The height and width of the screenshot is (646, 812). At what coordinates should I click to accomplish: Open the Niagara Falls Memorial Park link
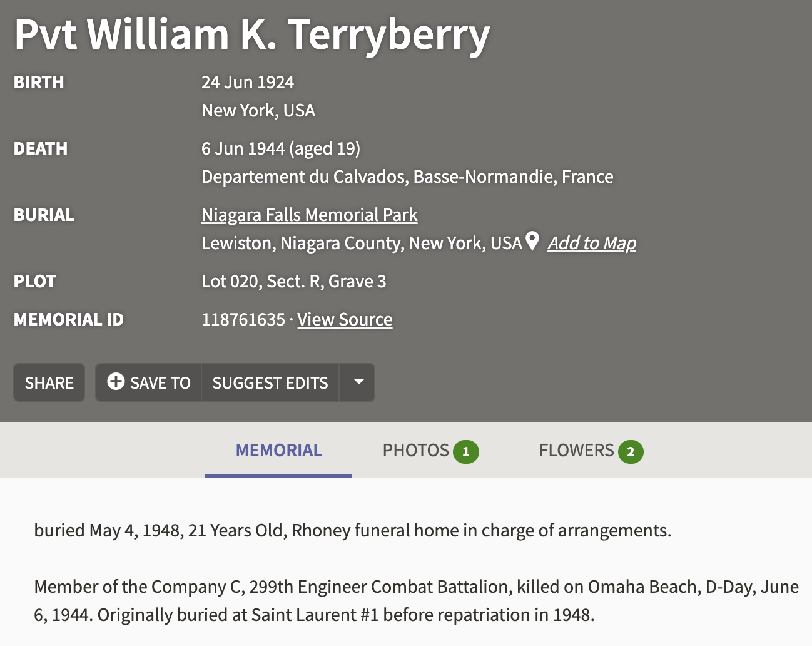coord(309,215)
